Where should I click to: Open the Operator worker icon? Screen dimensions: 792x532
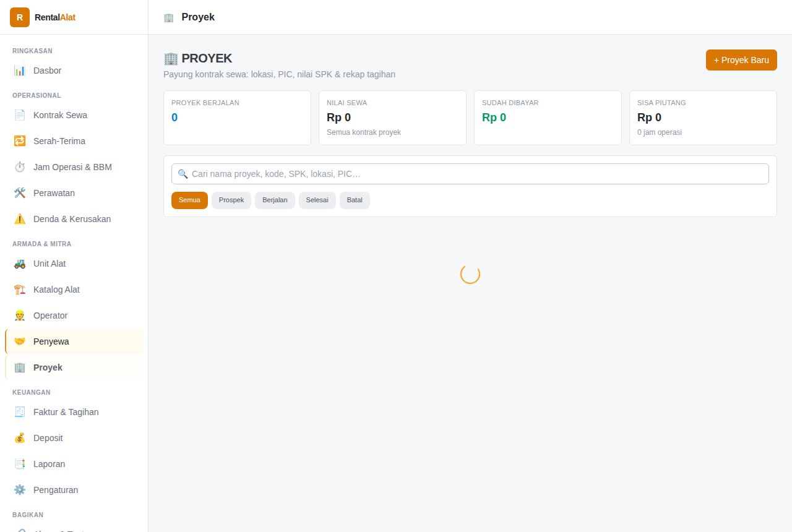(20, 315)
